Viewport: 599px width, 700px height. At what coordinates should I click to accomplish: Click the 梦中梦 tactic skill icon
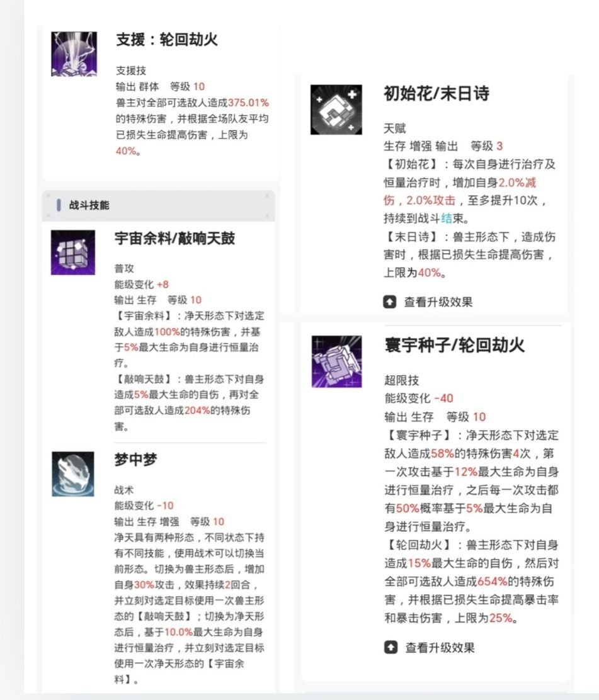[x=73, y=473]
